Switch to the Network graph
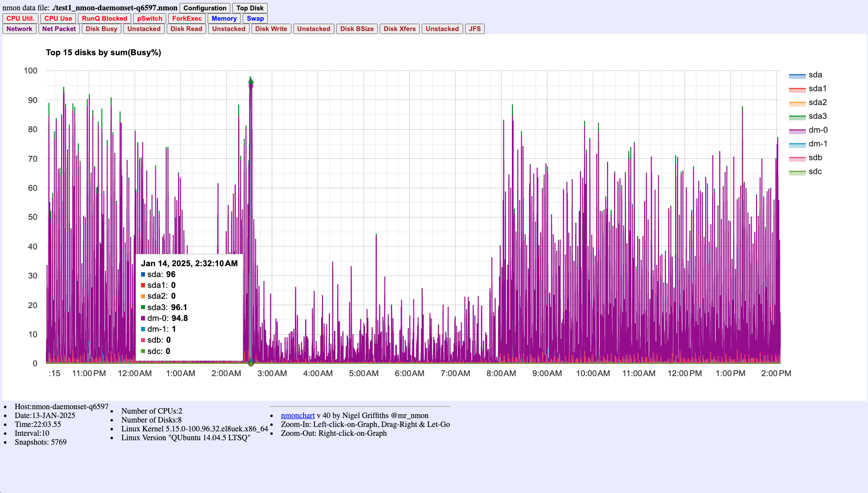The width and height of the screenshot is (868, 493). coord(19,29)
